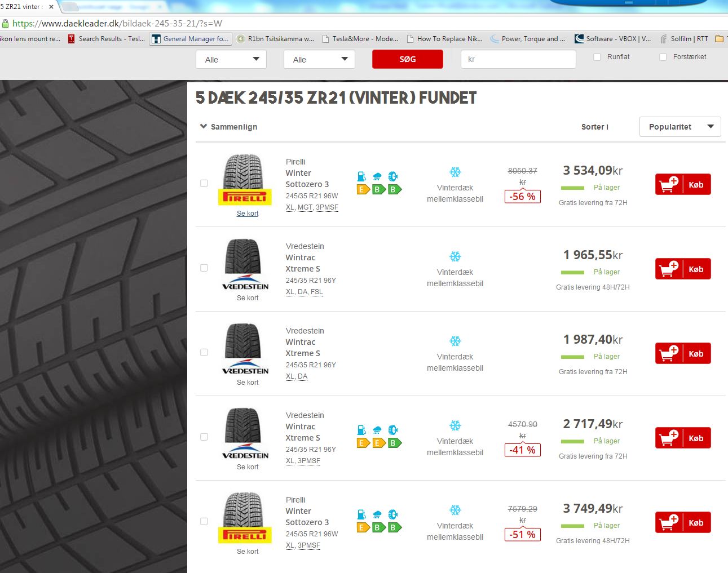This screenshot has height=573, width=728.
Task: Open the first Alle dropdown
Action: coord(231,59)
